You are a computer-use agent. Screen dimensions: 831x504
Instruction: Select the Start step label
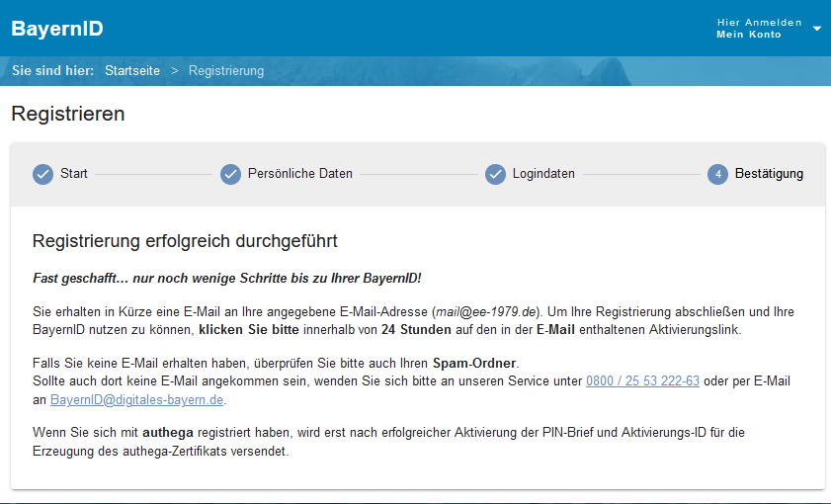74,174
